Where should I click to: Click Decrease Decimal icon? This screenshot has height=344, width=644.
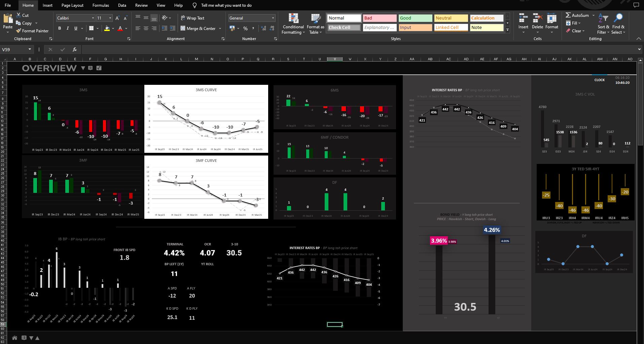(x=272, y=28)
